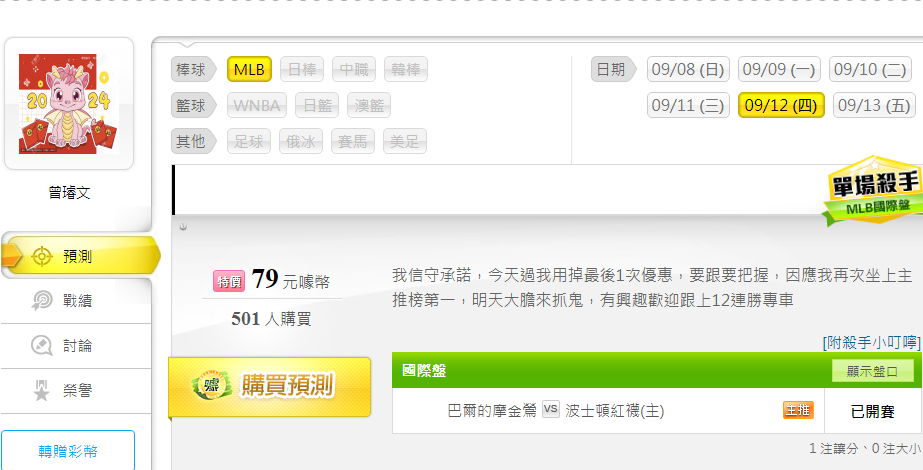
Task: Click the 特價 pink price tag
Action: tap(229, 282)
